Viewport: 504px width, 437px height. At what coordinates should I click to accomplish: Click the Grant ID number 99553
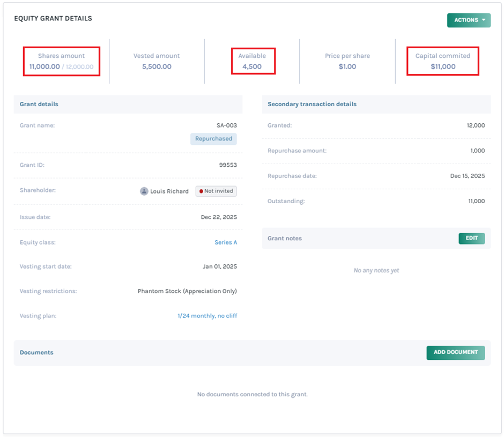pos(228,165)
